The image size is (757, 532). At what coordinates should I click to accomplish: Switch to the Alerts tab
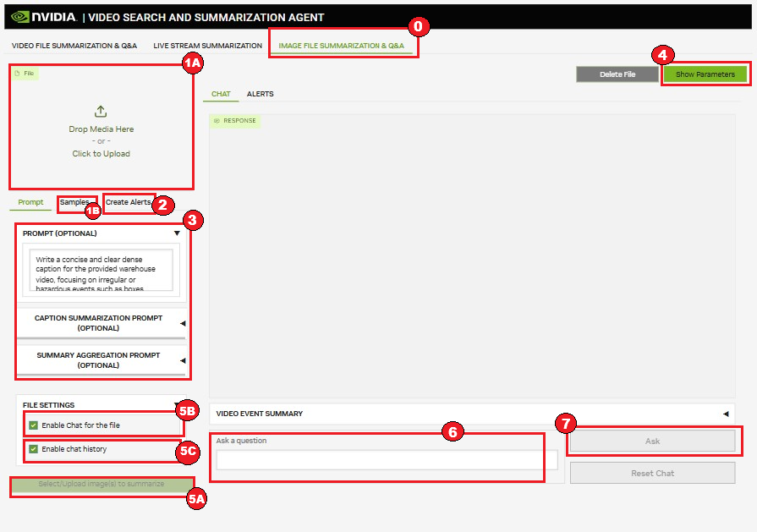(x=261, y=94)
